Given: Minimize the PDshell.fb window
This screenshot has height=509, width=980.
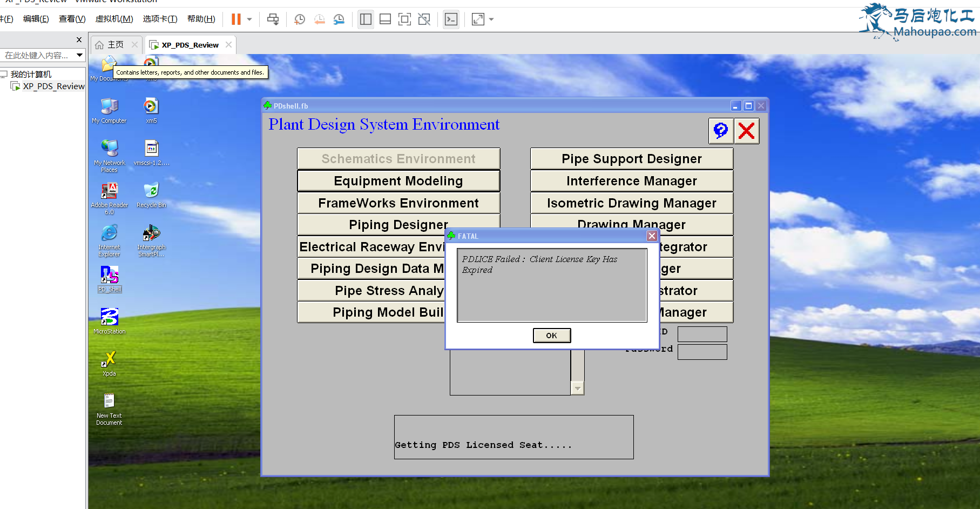Looking at the screenshot, I should tap(736, 106).
